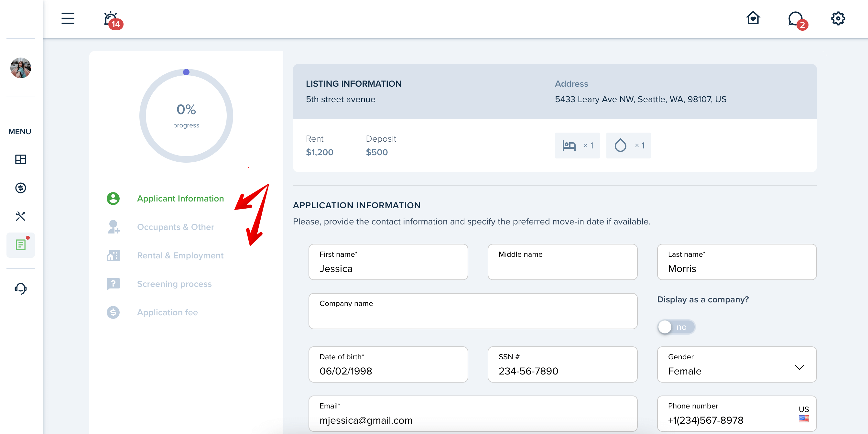Viewport: 868px width, 434px height.
Task: Click the Application fee dollar icon
Action: [113, 312]
